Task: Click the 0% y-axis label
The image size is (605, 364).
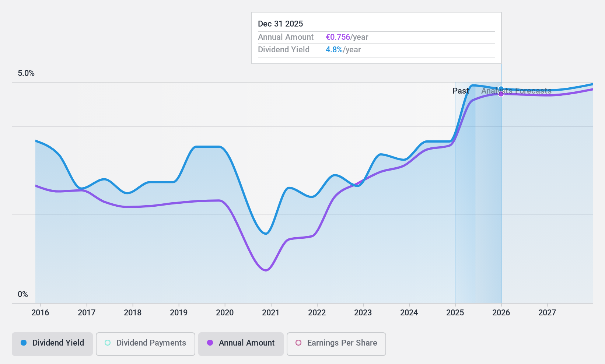Action: [x=23, y=294]
